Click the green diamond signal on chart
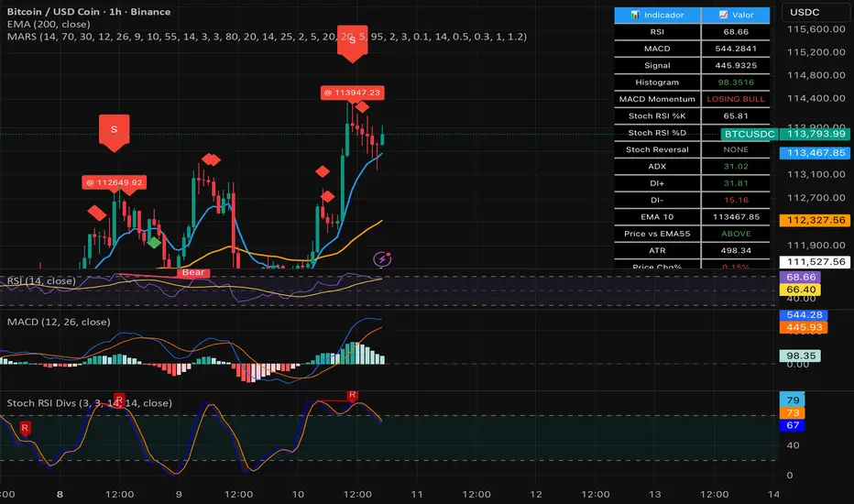The image size is (854, 504). click(154, 243)
